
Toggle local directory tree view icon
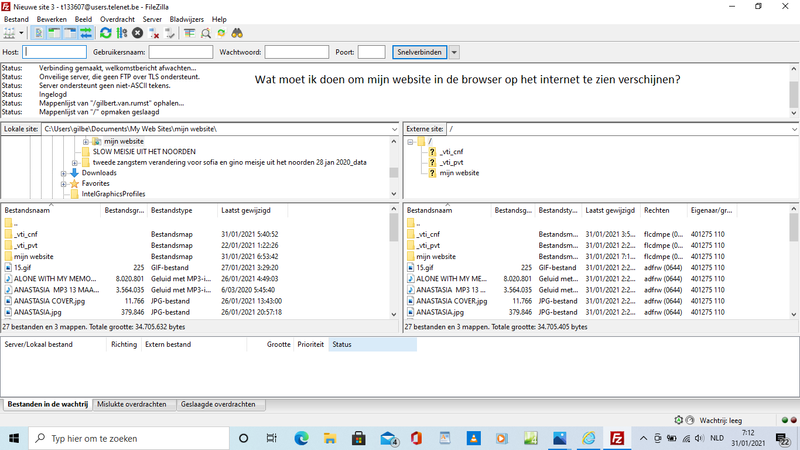(x=53, y=32)
